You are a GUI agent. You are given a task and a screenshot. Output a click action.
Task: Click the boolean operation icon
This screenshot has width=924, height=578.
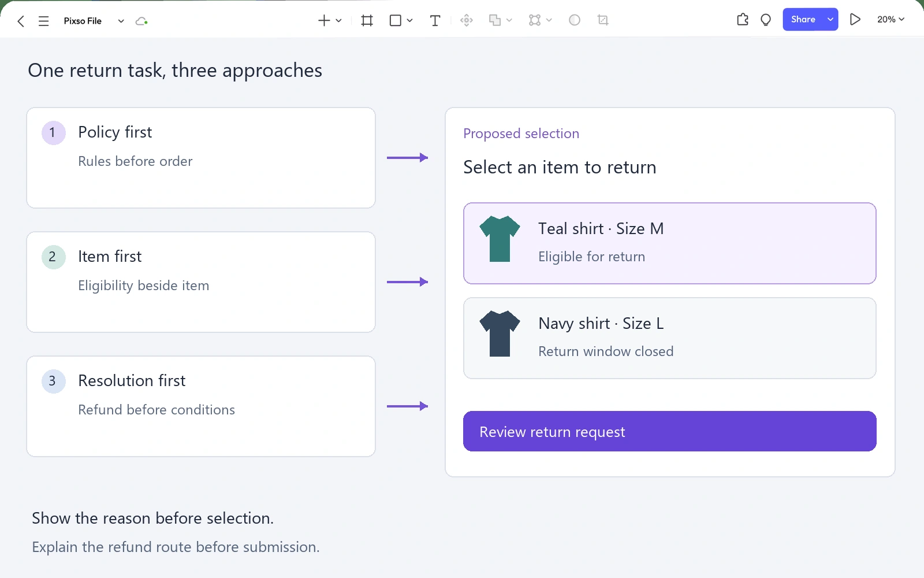click(x=495, y=21)
